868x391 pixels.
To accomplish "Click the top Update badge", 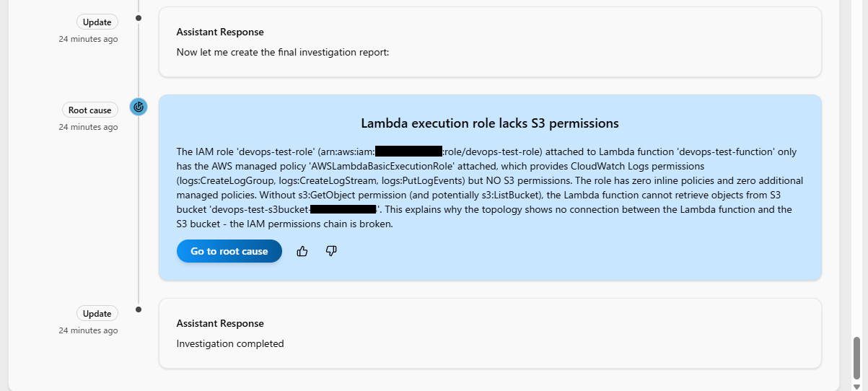I will [x=97, y=22].
